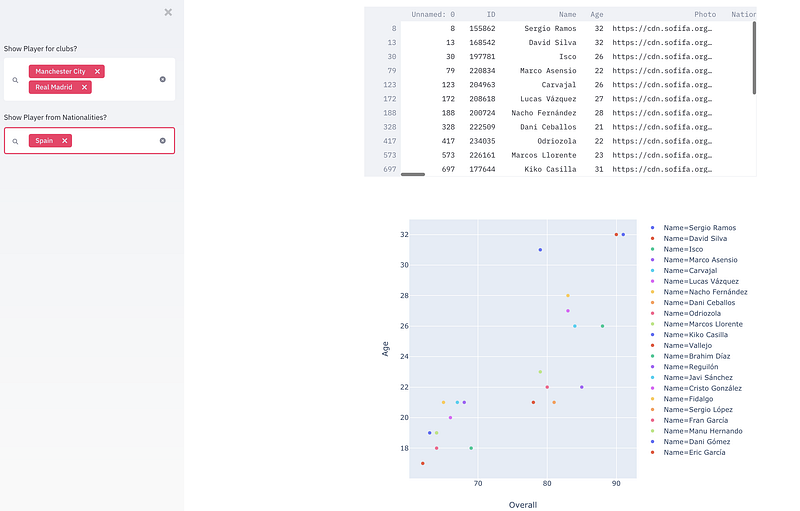Viewport: 800px width, 511px height.
Task: Toggle legend entry Name=Sergio López
Action: 697,410
